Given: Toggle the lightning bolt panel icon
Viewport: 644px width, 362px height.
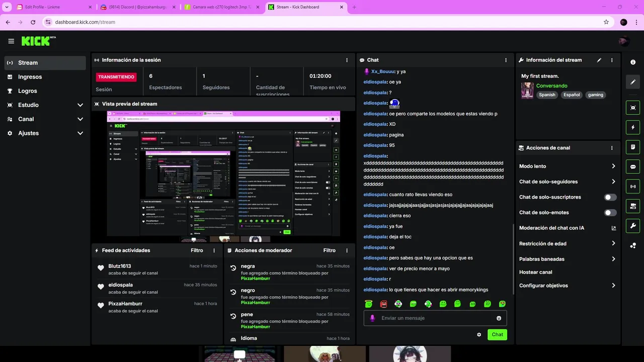Looking at the screenshot, I should (x=633, y=127).
